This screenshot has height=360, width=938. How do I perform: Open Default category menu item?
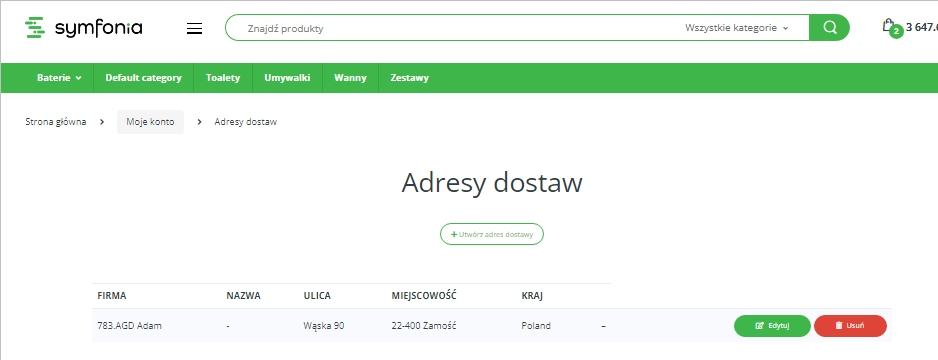[x=144, y=78]
